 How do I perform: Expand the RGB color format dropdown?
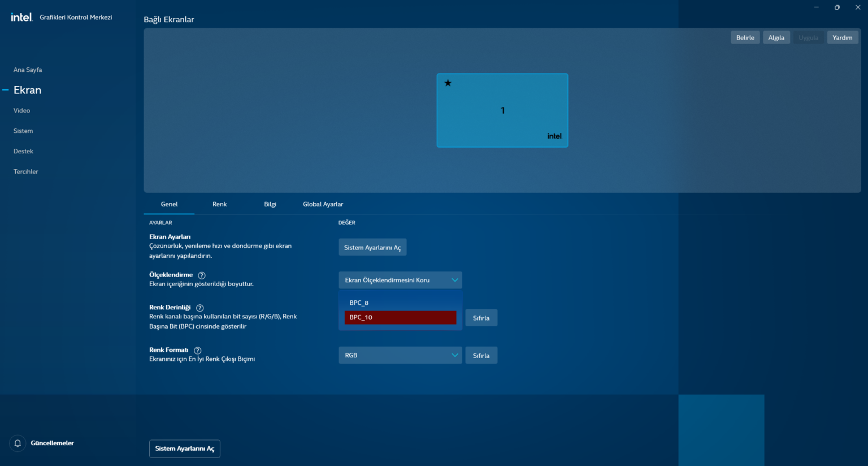point(400,356)
